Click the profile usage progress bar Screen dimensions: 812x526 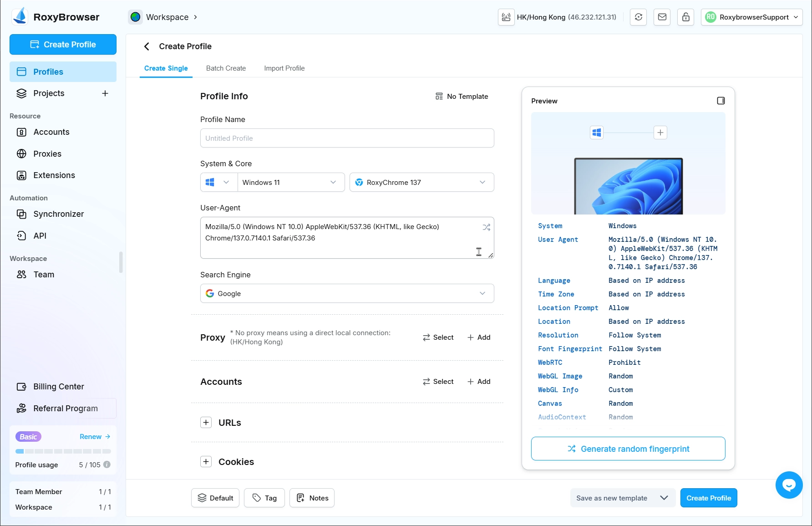point(63,451)
